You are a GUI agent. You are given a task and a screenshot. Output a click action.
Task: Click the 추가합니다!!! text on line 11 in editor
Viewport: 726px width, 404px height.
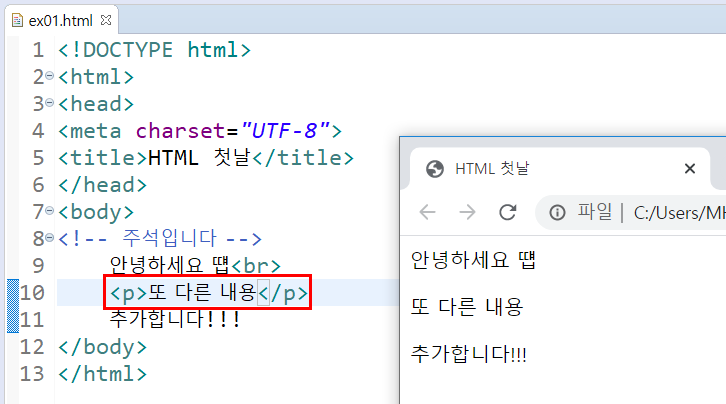tap(175, 319)
